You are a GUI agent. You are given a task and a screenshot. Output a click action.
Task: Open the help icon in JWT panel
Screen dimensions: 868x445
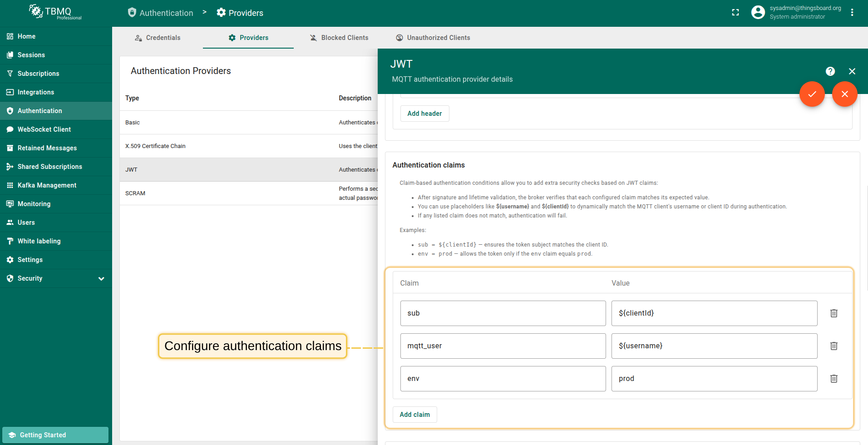(830, 71)
